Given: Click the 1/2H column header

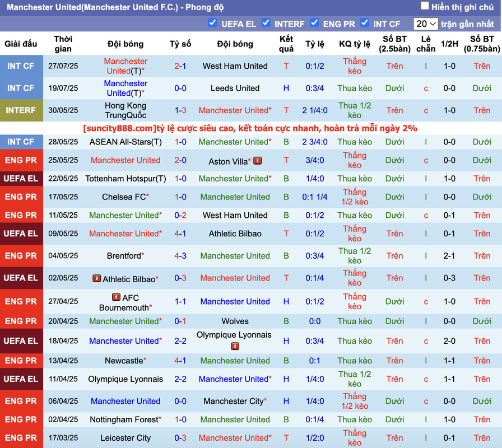Looking at the screenshot, I should click(x=449, y=44).
